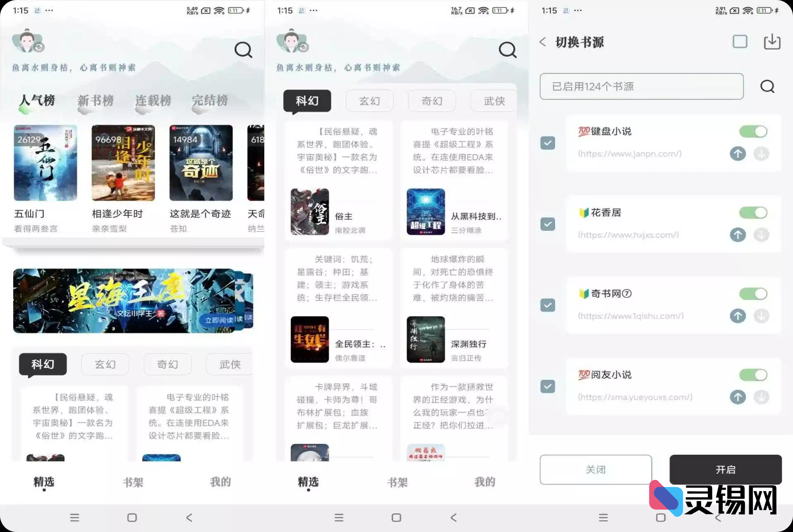
Task: Uncheck the 花香居 checkbox
Action: point(548,224)
